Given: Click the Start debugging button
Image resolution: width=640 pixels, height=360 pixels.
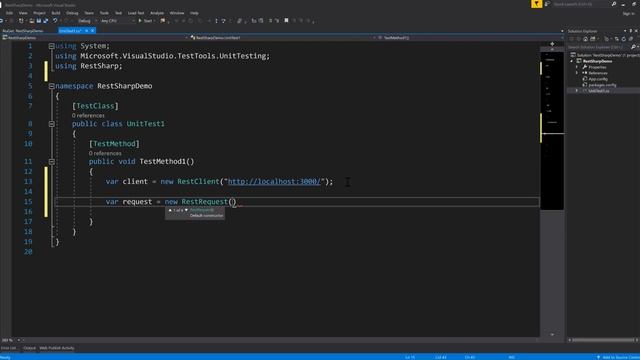Looking at the screenshot, I should [x=145, y=20].
